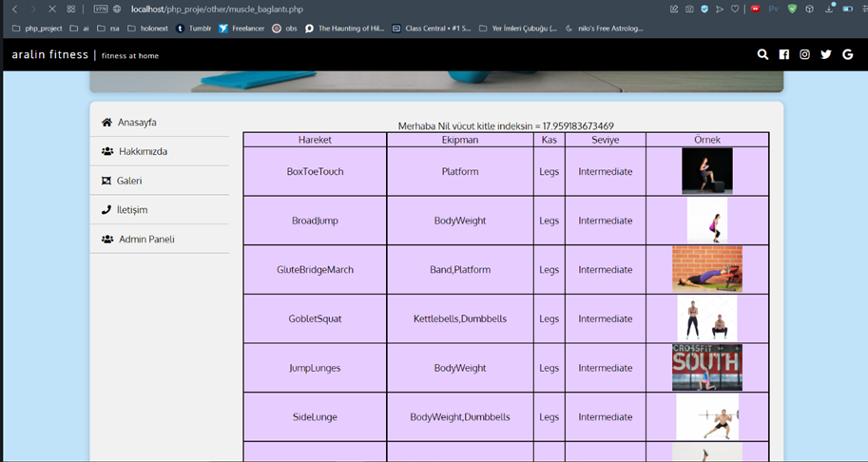868x462 pixels.
Task: Show browser downloads
Action: tap(829, 9)
